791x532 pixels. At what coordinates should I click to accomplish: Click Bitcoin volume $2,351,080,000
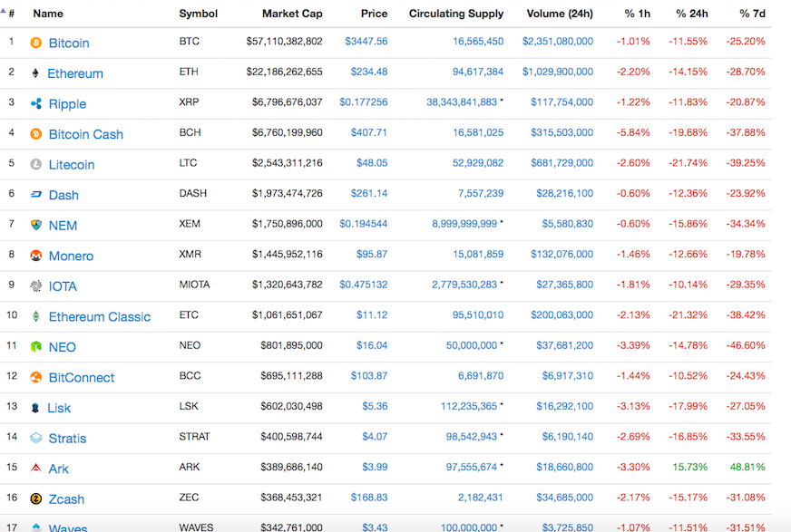pyautogui.click(x=558, y=42)
